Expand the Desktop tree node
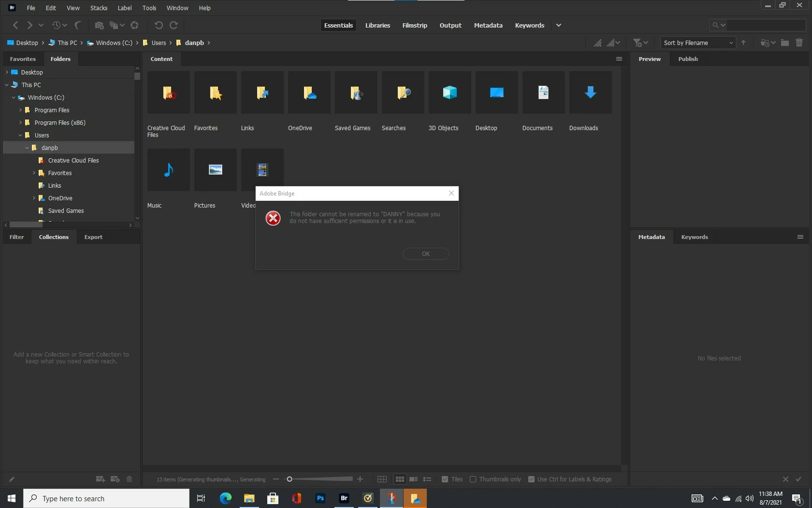 [7, 72]
